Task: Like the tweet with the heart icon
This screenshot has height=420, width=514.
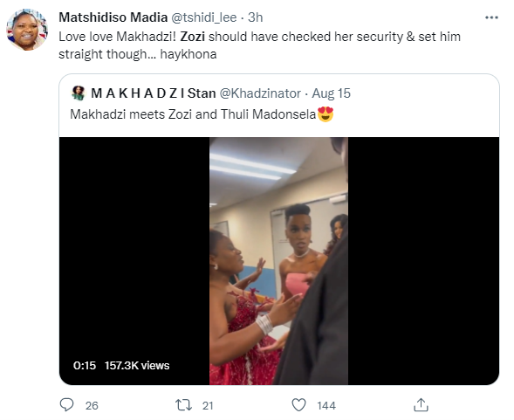Action: (298, 405)
